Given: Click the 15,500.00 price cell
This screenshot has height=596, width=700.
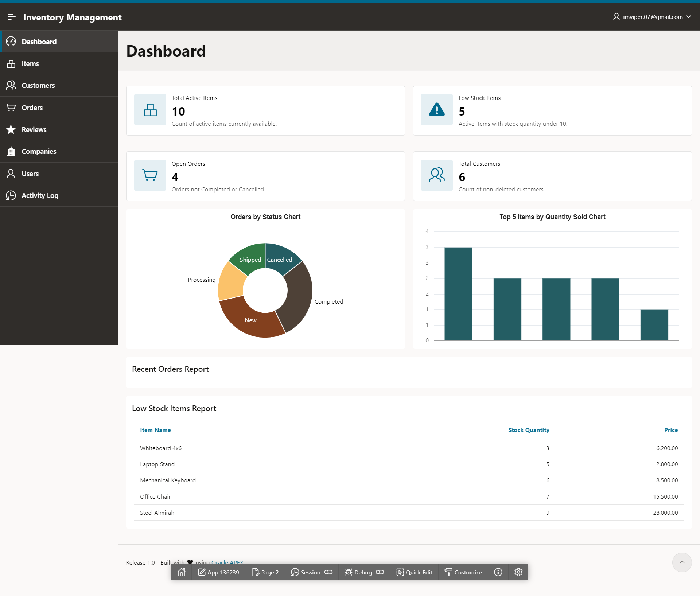Looking at the screenshot, I should pos(665,496).
